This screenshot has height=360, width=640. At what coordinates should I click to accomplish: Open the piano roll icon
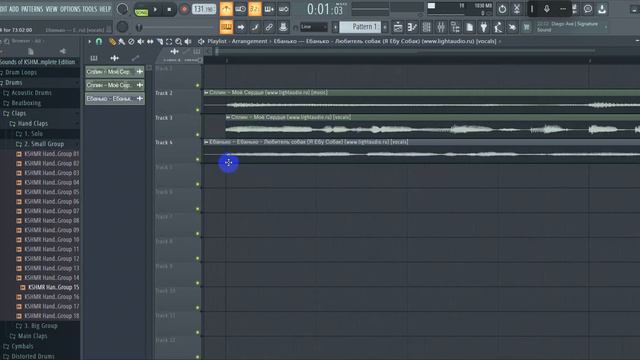click(412, 27)
